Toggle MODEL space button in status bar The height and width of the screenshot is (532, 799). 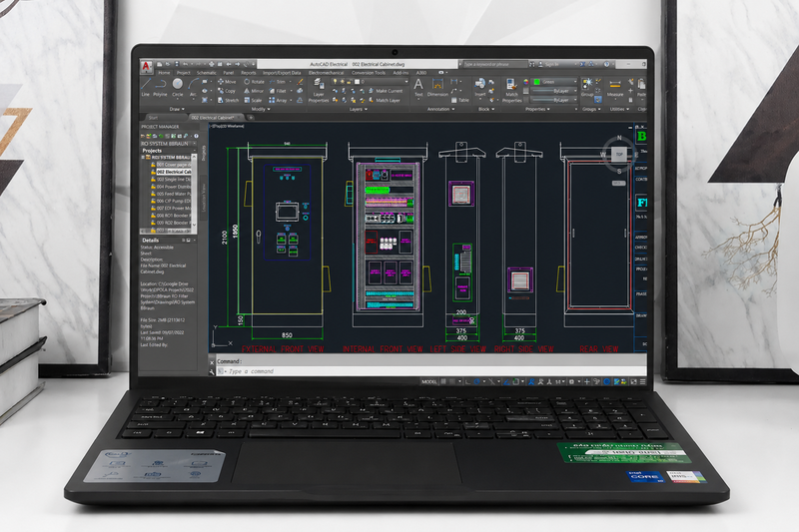tap(429, 381)
